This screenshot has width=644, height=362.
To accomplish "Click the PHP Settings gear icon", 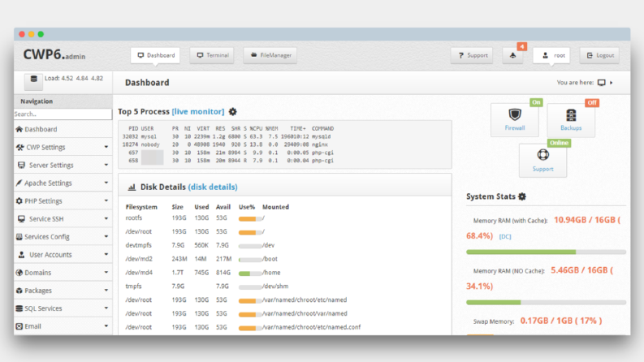I will pos(19,201).
